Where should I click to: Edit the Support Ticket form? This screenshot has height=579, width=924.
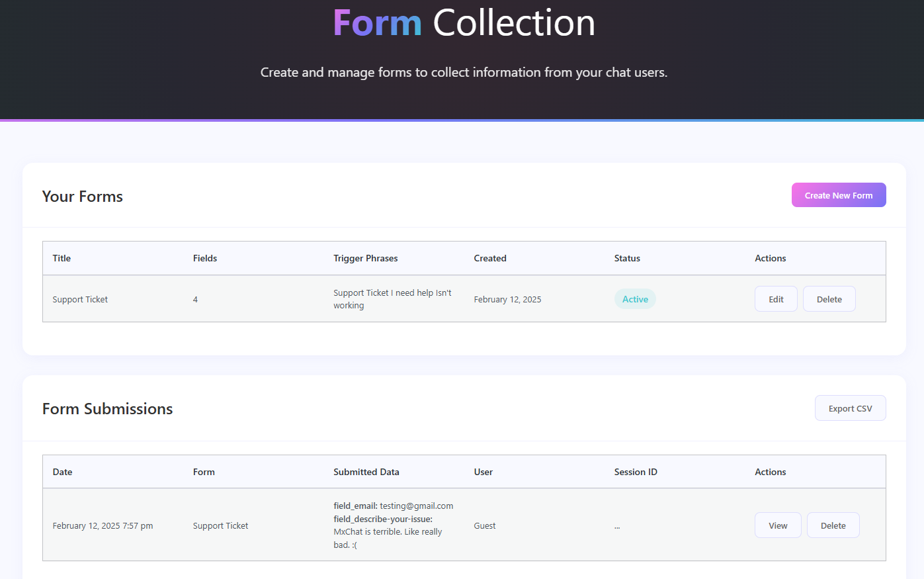pyautogui.click(x=776, y=299)
